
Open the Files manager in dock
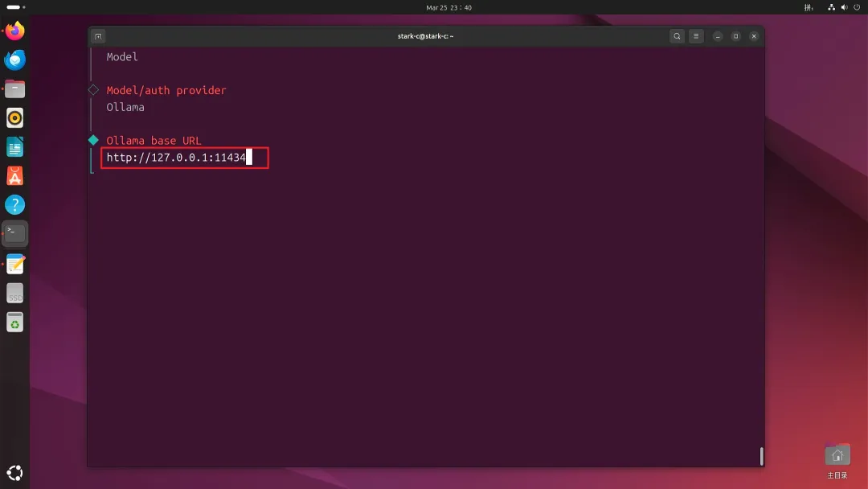click(x=15, y=88)
